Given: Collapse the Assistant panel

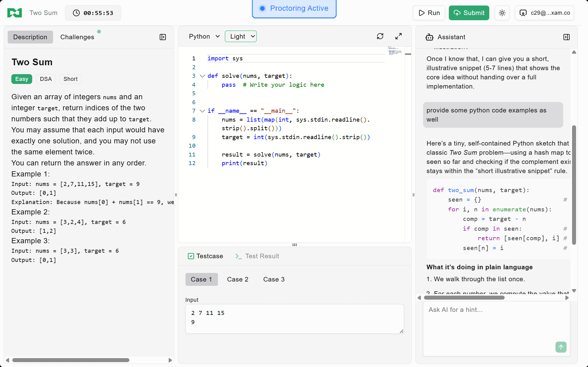Looking at the screenshot, I should click(566, 37).
